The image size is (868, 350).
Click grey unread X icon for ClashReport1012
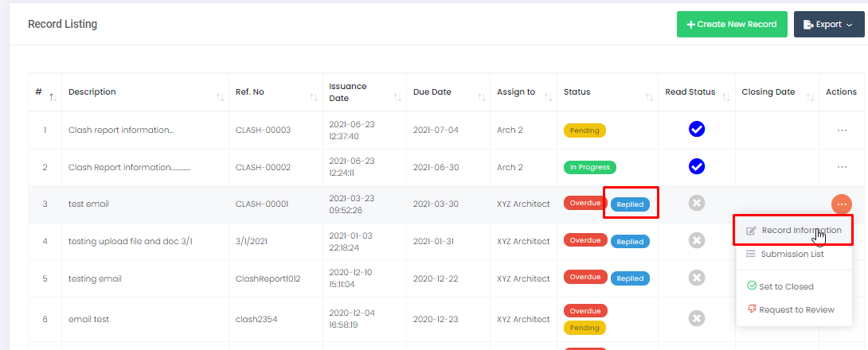pyautogui.click(x=697, y=278)
